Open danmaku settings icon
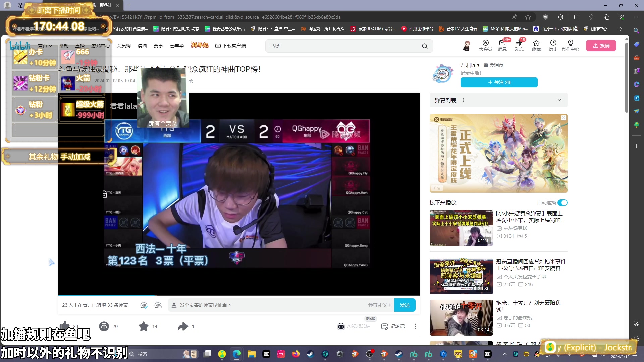The image size is (644, 362). pyautogui.click(x=158, y=305)
